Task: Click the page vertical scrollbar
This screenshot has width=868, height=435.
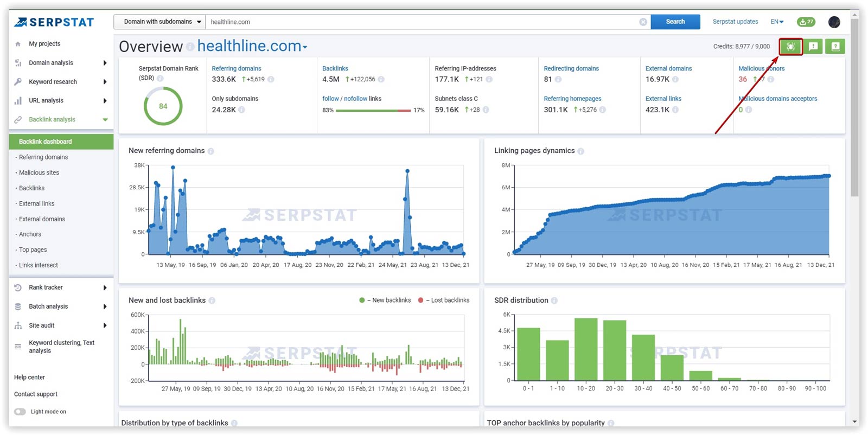Action: coord(855,108)
